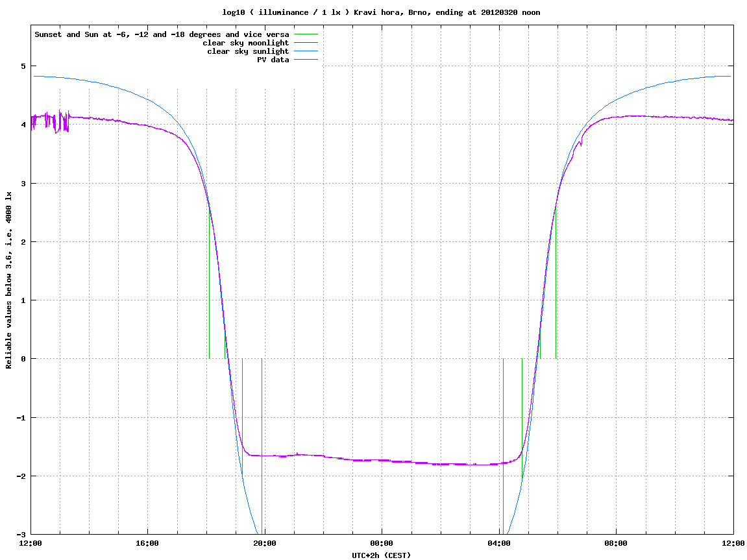Click y-axis tick label 0
The image size is (747, 560).
23,359
